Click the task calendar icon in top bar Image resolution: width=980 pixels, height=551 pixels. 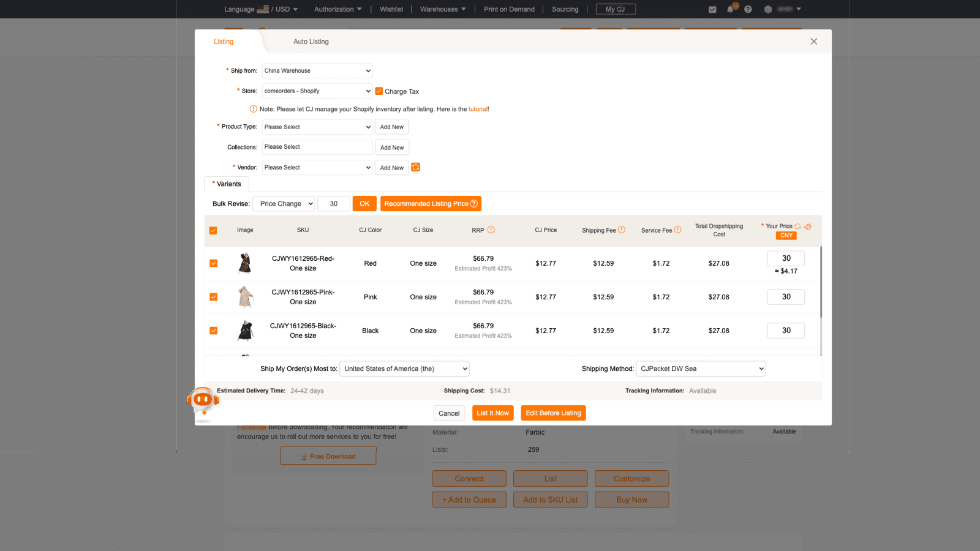(712, 9)
